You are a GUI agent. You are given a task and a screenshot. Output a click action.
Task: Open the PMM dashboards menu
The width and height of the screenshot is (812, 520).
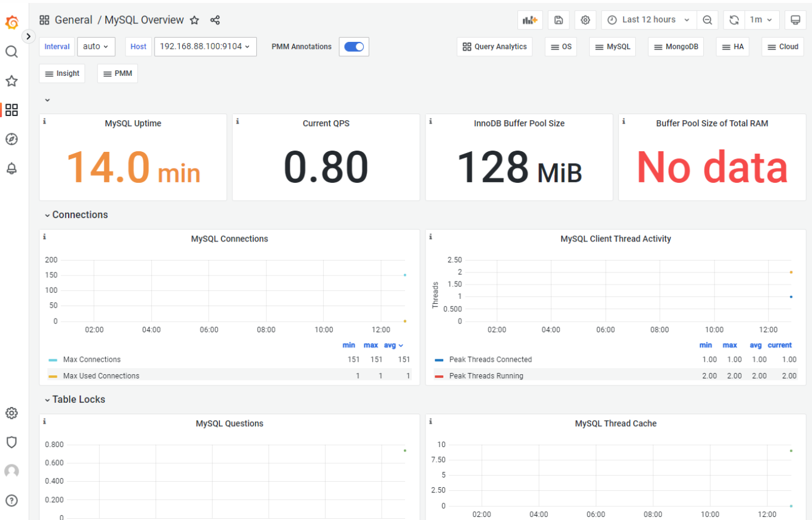[117, 74]
